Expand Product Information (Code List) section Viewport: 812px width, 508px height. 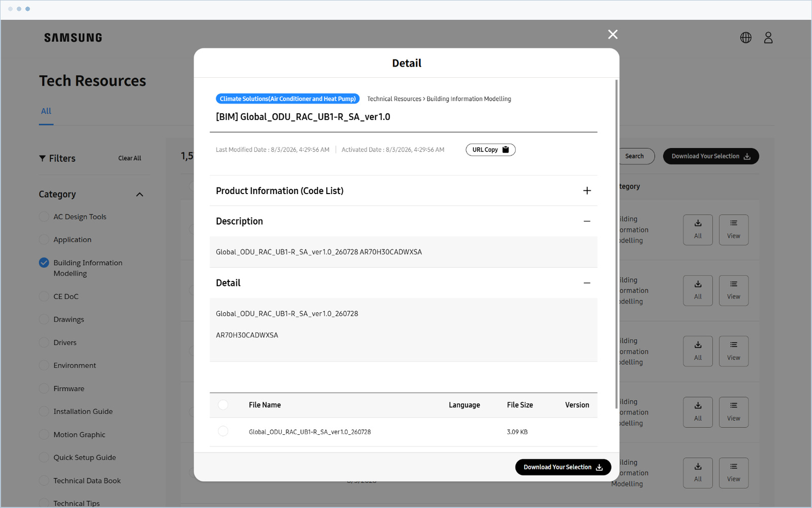587,190
